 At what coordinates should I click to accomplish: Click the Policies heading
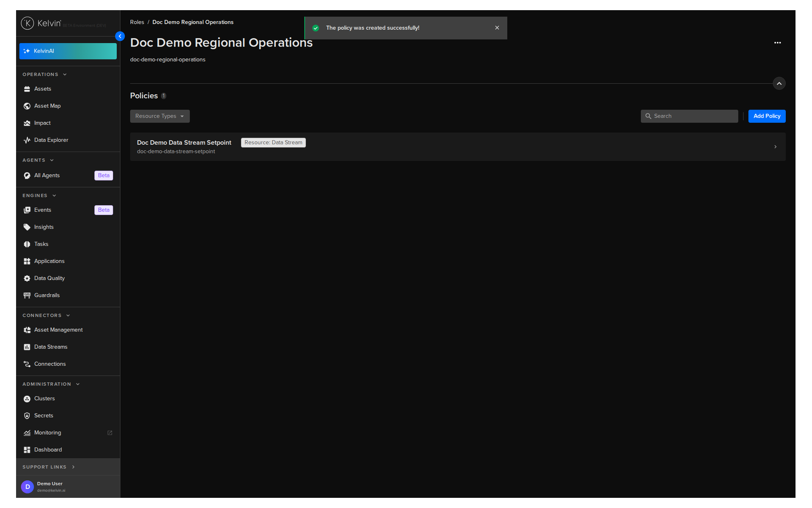coord(144,96)
